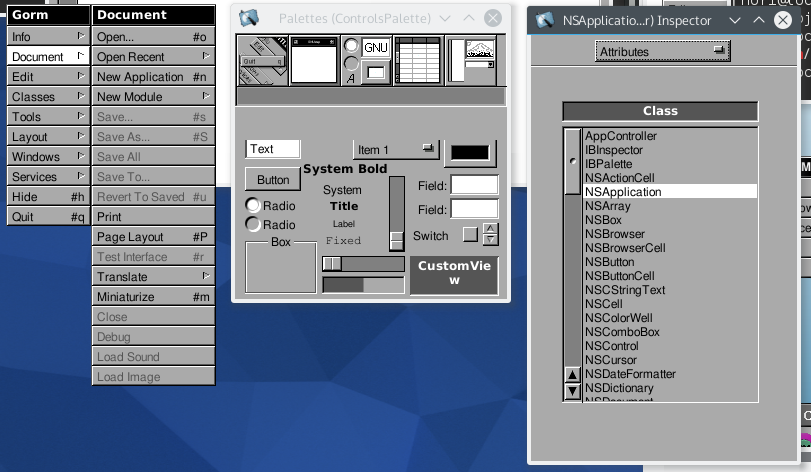The image size is (811, 472).
Task: Select NSButton in Class list
Action: [670, 262]
